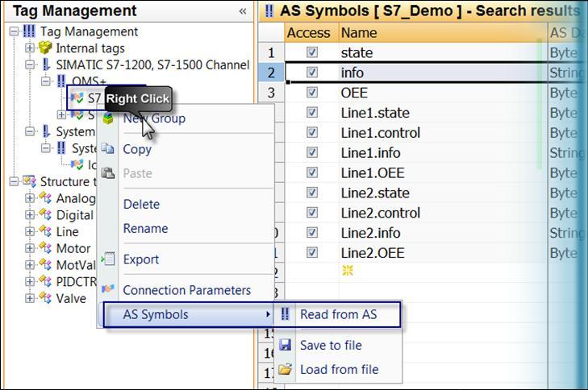This screenshot has height=390, width=588.
Task: Click the OMS+ channel unit icon
Action: click(61, 81)
